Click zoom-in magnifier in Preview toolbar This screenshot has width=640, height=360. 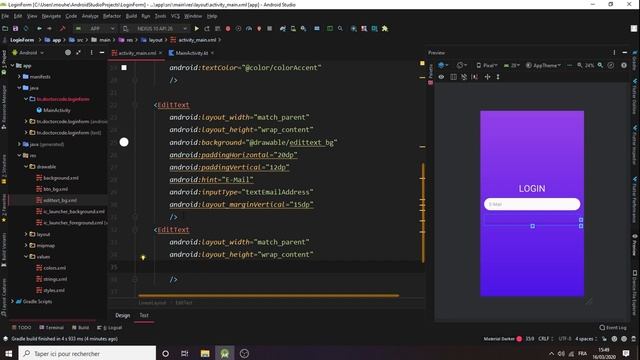pyautogui.click(x=600, y=65)
